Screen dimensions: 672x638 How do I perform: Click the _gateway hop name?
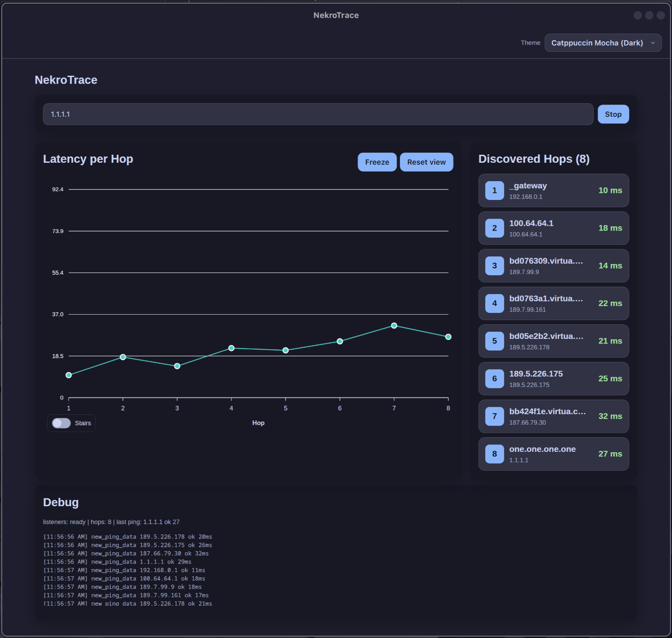pyautogui.click(x=528, y=186)
